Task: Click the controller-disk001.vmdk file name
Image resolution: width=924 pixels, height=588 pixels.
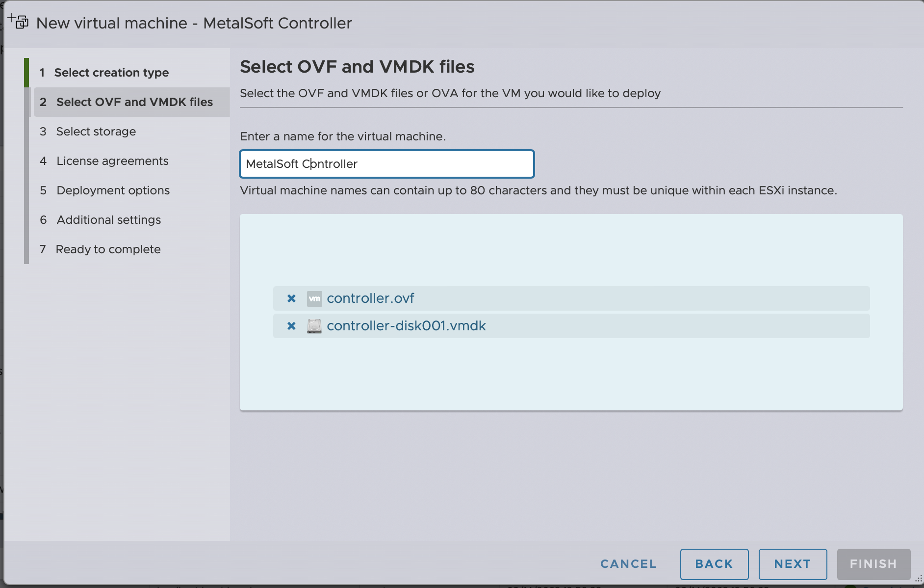Action: [x=406, y=326]
